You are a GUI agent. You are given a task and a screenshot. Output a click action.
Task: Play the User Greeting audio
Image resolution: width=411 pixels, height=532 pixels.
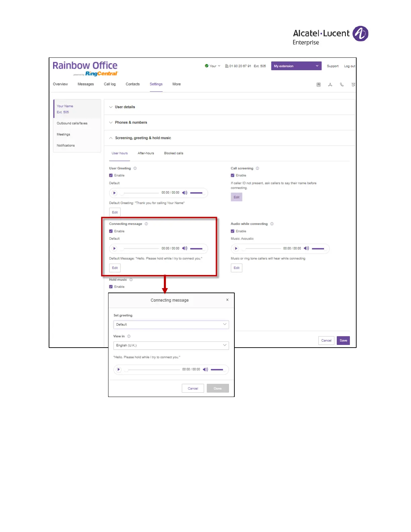coord(115,193)
